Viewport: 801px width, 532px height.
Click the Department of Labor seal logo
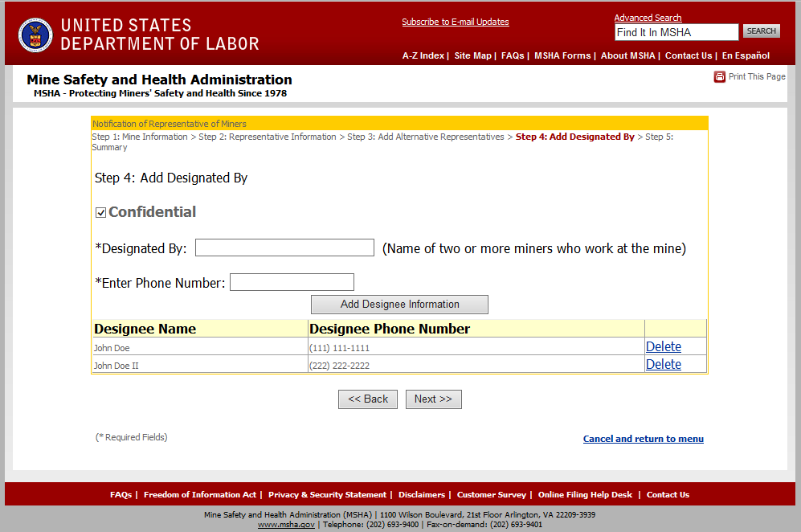pyautogui.click(x=35, y=35)
